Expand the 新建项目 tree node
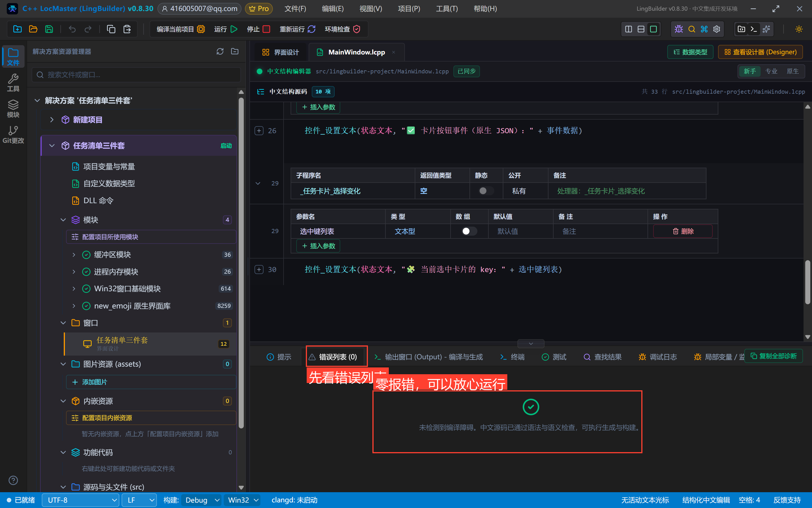The height and width of the screenshot is (508, 812). [x=52, y=120]
